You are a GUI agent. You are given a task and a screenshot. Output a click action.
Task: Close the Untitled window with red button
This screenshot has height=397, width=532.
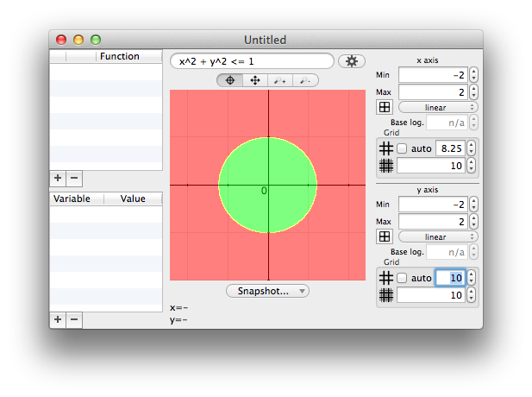click(x=61, y=40)
